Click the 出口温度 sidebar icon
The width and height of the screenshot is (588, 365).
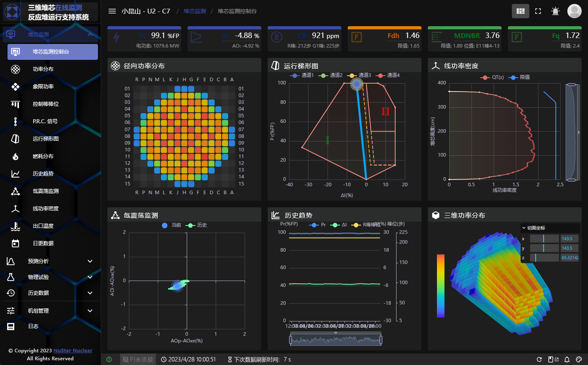point(15,226)
